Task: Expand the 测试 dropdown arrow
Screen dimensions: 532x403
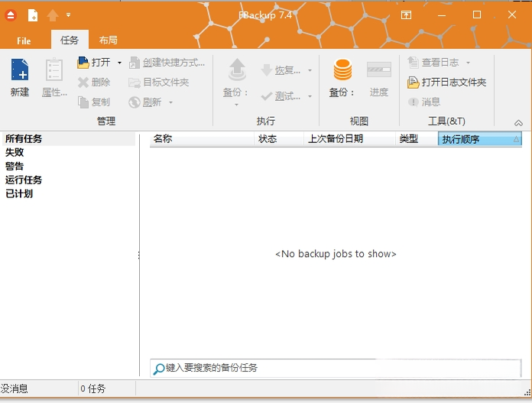Action: [x=310, y=96]
